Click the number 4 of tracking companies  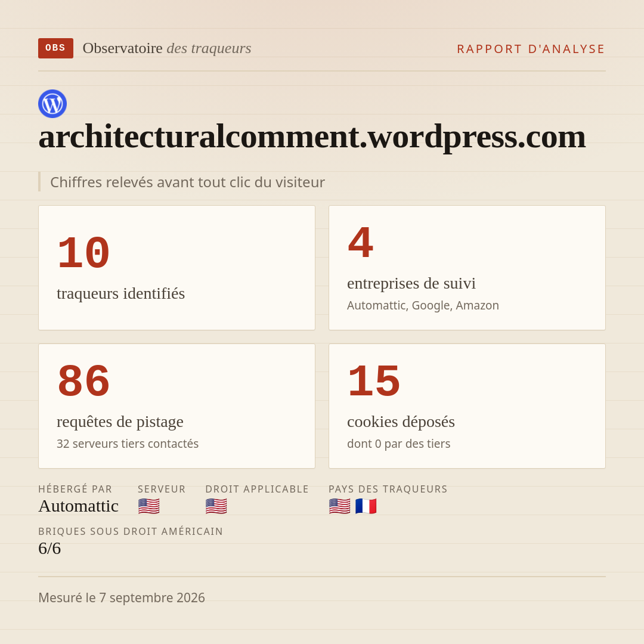pyautogui.click(x=361, y=242)
